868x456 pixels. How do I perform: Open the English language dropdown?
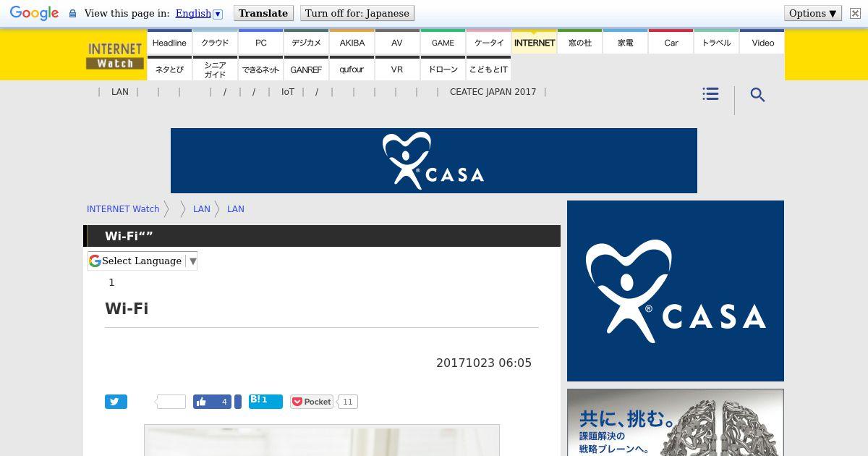coord(199,13)
